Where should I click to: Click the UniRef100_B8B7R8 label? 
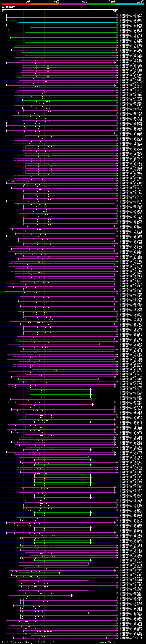pos(131,404)
